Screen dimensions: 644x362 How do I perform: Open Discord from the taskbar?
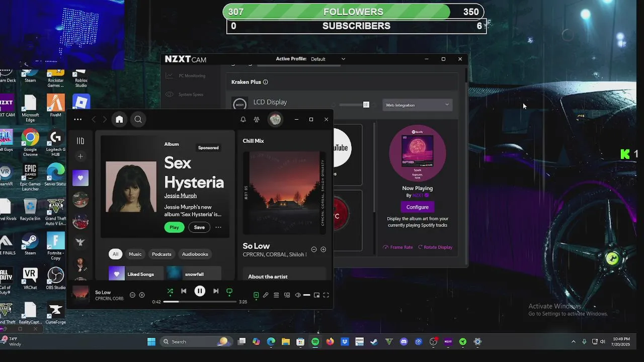404,342
